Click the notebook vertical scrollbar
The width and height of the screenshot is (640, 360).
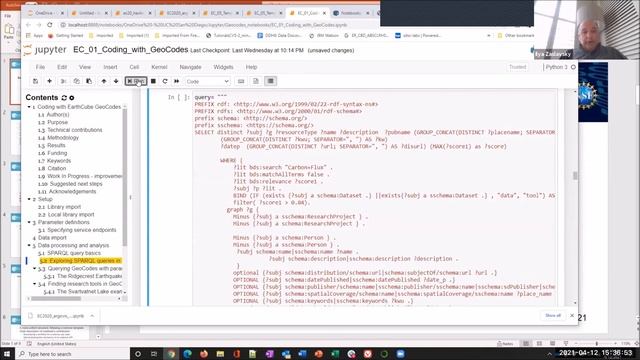tap(575, 176)
